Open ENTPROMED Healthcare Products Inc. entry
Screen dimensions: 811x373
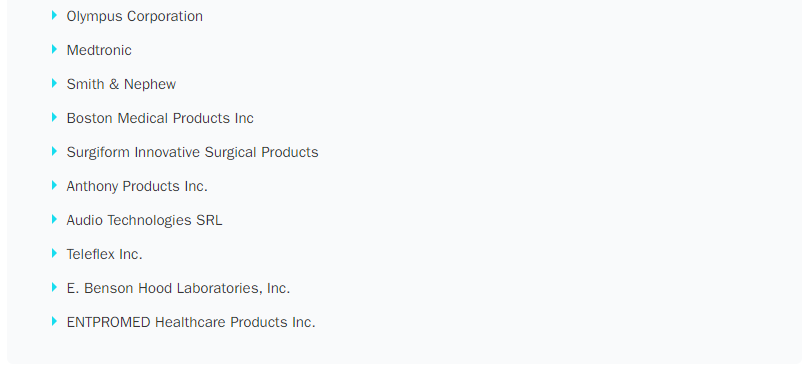point(191,322)
